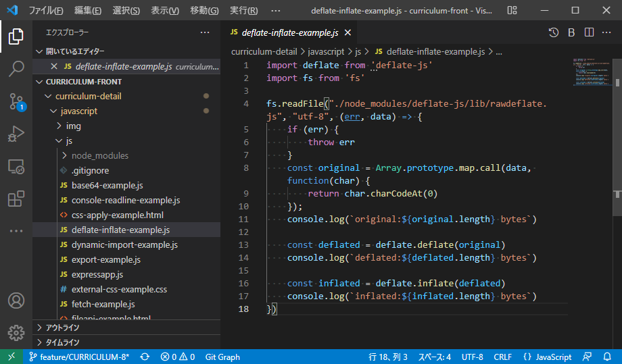The height and width of the screenshot is (364, 622).
Task: Open the Source Control view
Action: [16, 101]
